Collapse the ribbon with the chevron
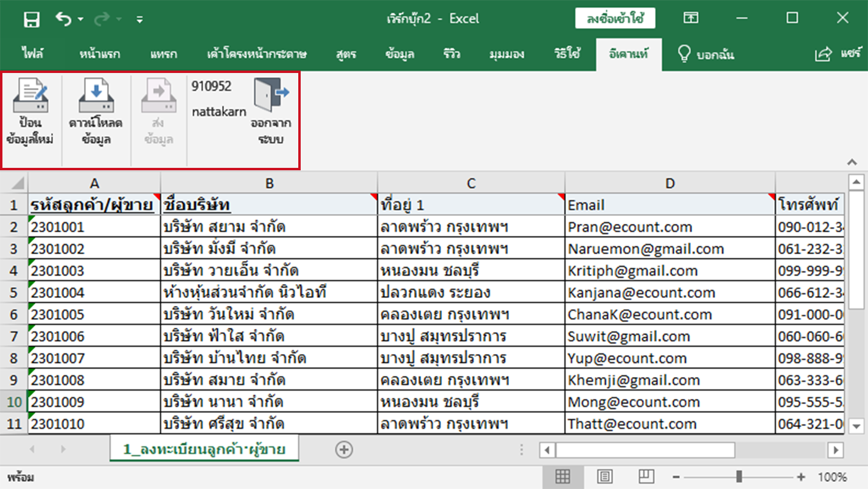The image size is (868, 489). click(852, 162)
